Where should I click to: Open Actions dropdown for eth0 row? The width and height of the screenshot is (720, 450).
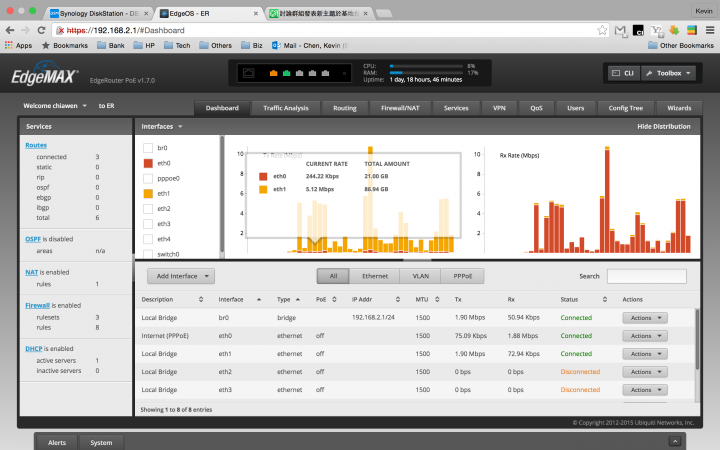(x=645, y=336)
